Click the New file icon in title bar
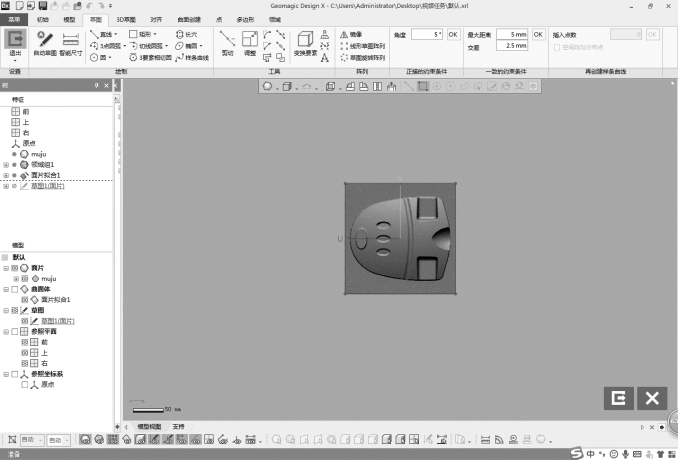This screenshot has width=678, height=461. click(x=19, y=6)
